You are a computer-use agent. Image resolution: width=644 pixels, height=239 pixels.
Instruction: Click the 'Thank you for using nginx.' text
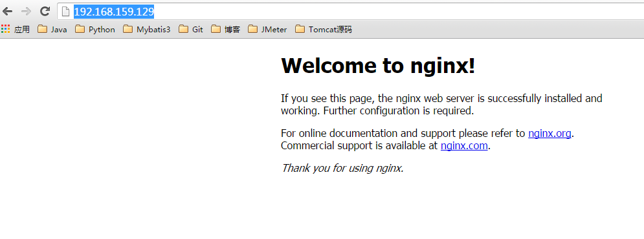(342, 169)
